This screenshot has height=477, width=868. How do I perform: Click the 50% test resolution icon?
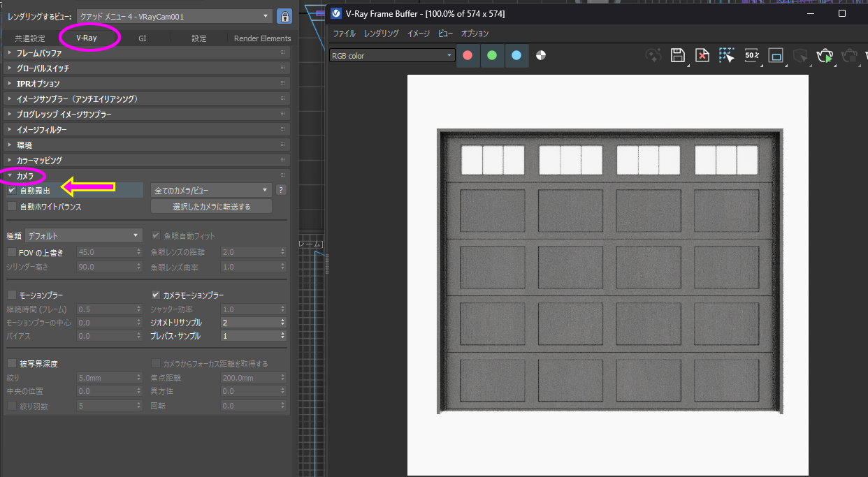coord(751,56)
